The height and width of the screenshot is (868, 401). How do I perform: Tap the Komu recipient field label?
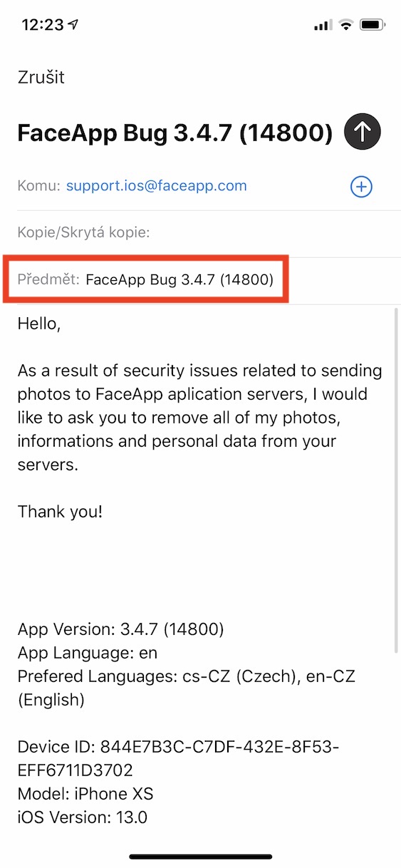pos(38,186)
